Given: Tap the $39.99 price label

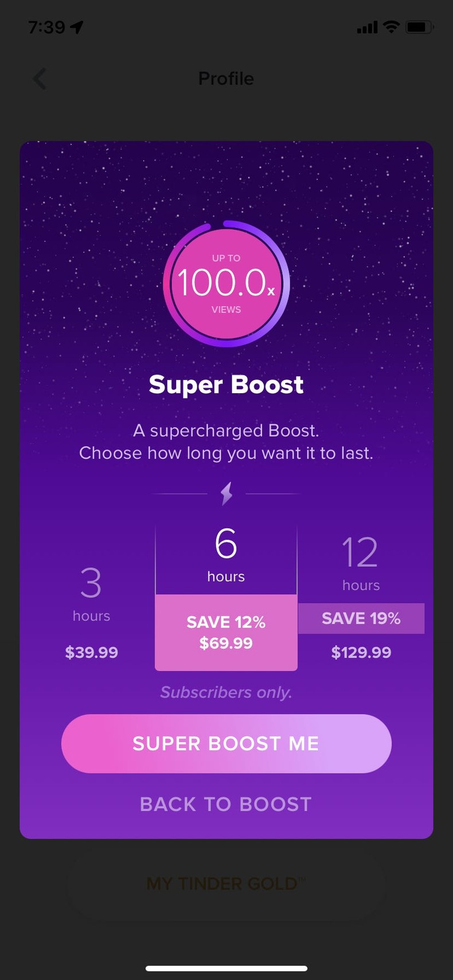Looking at the screenshot, I should point(91,652).
